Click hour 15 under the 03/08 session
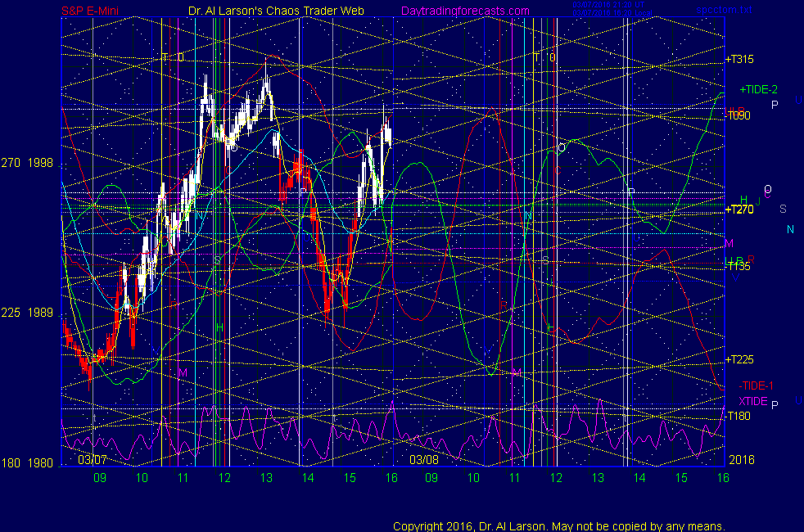This screenshot has height=532, width=804. click(681, 478)
